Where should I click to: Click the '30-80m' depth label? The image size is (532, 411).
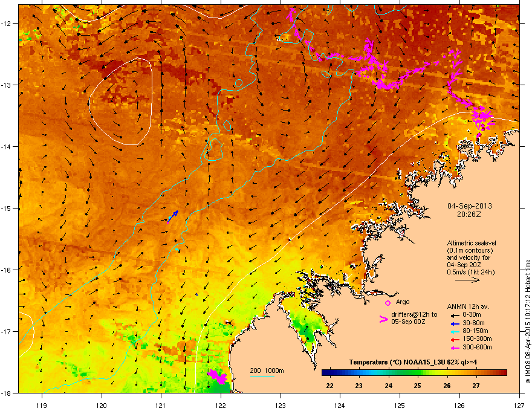point(473,323)
